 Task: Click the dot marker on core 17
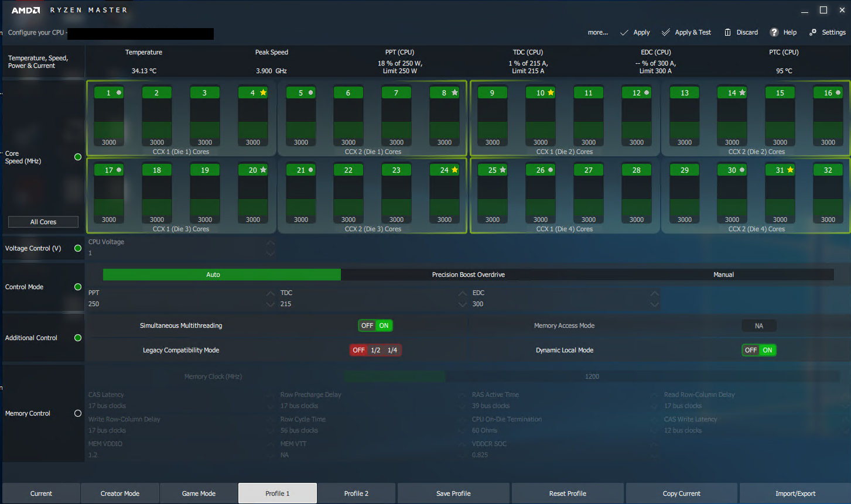(119, 170)
